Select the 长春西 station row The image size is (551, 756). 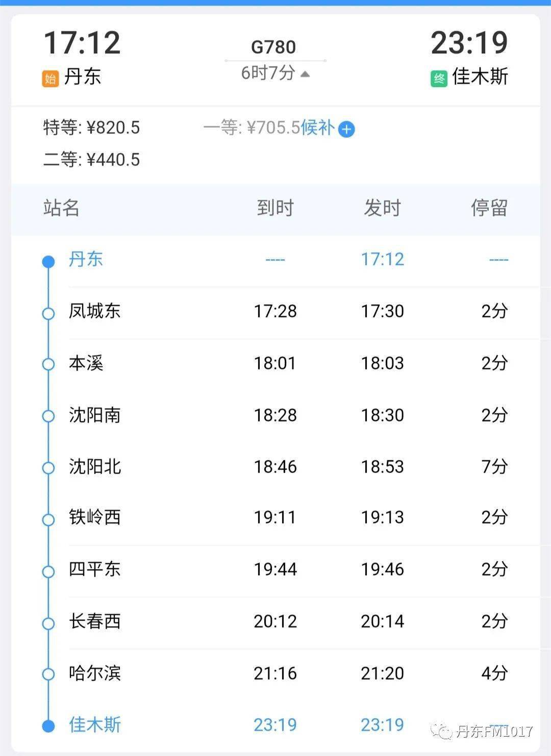coord(275,622)
